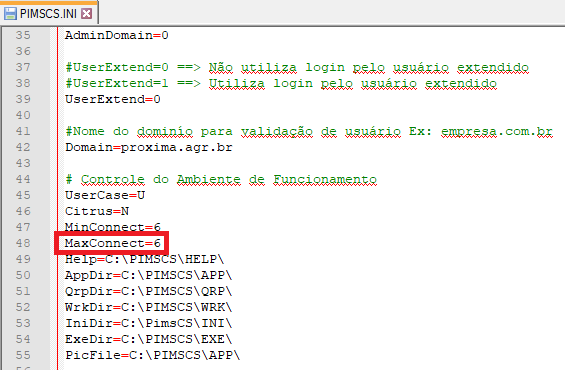Click line number 48 in the margin
This screenshot has width=565, height=370.
(x=23, y=243)
